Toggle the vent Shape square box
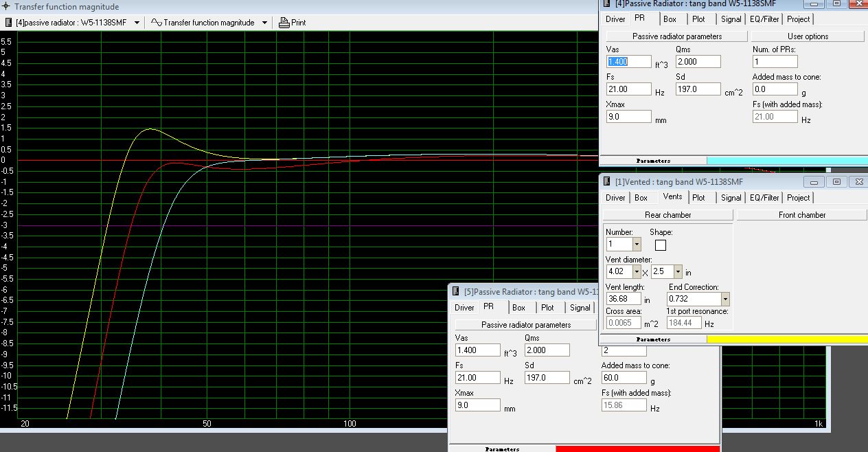The height and width of the screenshot is (452, 868). pyautogui.click(x=661, y=245)
